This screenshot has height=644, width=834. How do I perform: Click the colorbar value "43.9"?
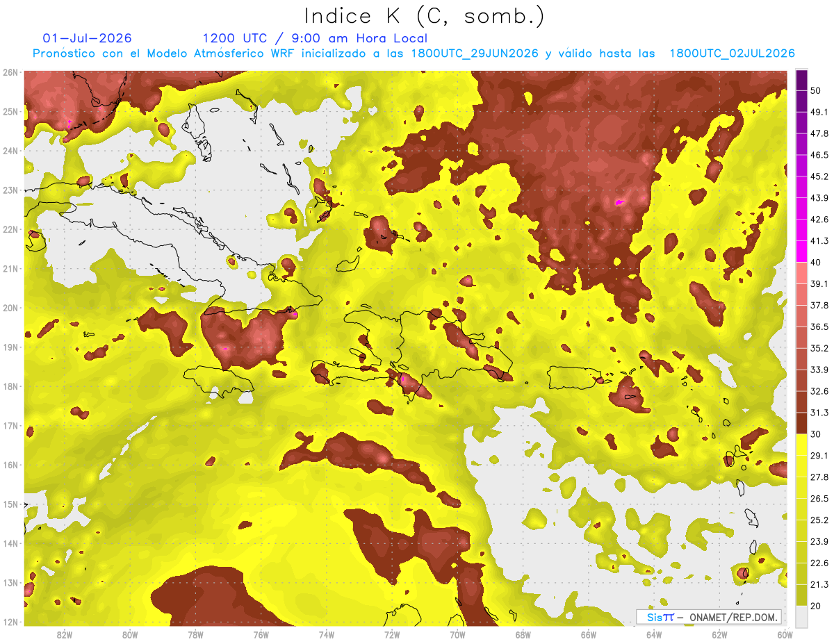click(819, 198)
